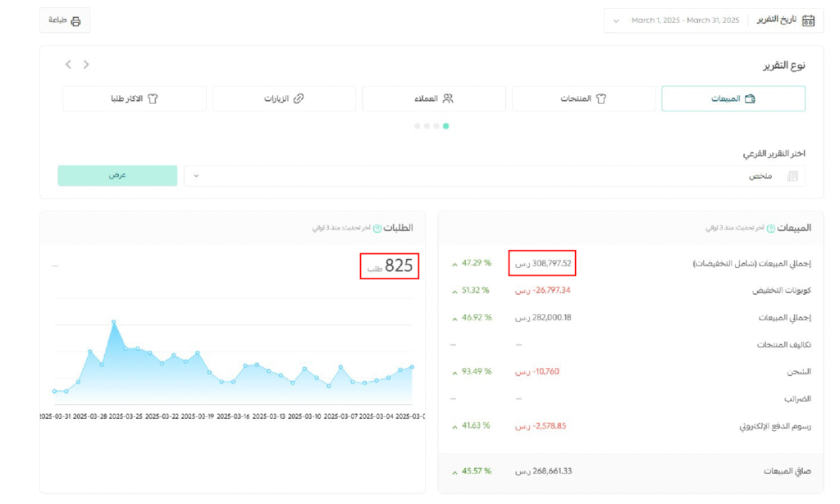Screen dimensions: 840x504
Task: Switch to the المبيعات report tab
Action: tap(733, 98)
